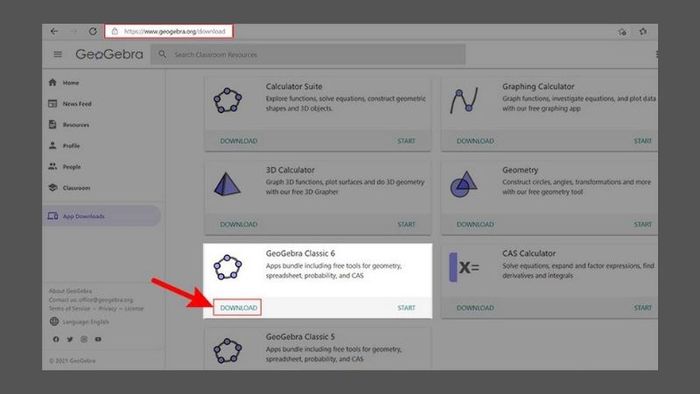Click the Calculator Suite title

pyautogui.click(x=294, y=87)
